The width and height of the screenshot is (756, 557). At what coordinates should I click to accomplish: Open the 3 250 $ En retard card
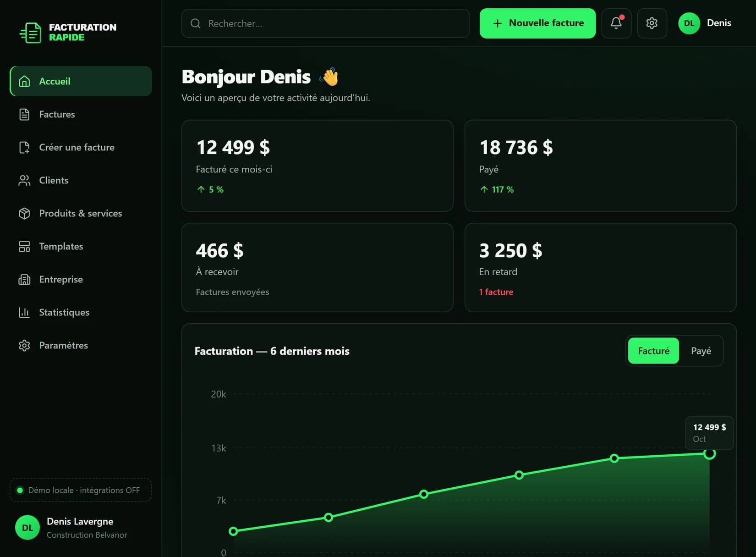(600, 267)
